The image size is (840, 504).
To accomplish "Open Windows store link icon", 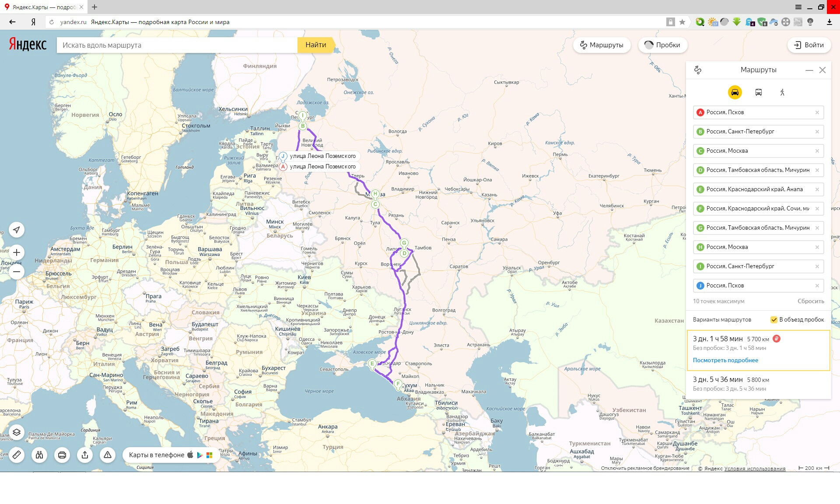I will [x=210, y=455].
